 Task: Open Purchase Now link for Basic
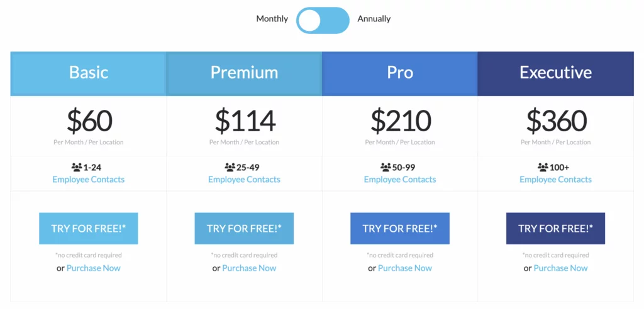(94, 268)
